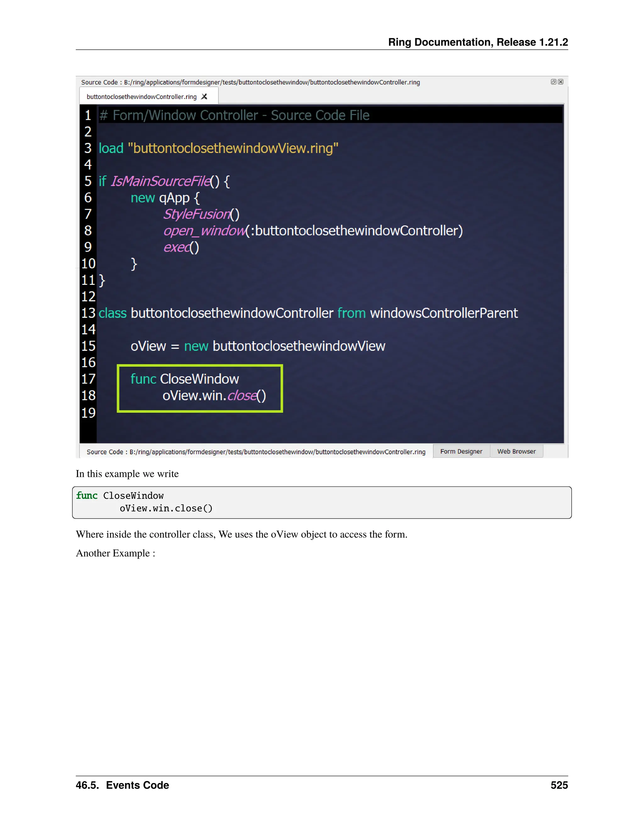The height and width of the screenshot is (833, 644).
Task: Select the buttontoclosethewindowController.ring editor tab
Action: [x=142, y=97]
